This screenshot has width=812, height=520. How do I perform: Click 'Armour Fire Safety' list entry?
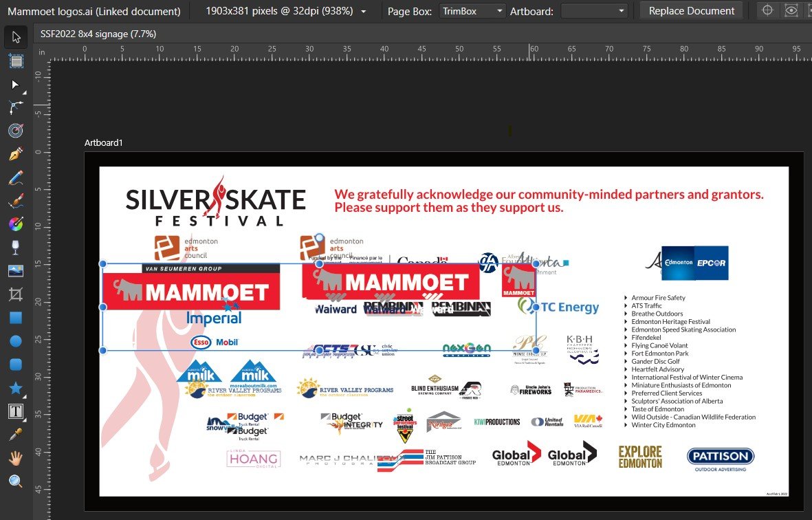tap(658, 298)
